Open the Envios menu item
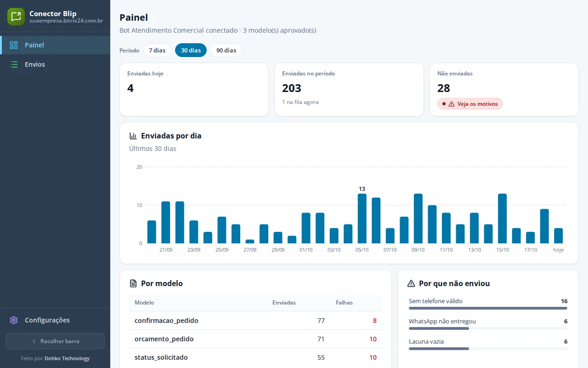Viewport: 588px width, 368px height. click(55, 64)
